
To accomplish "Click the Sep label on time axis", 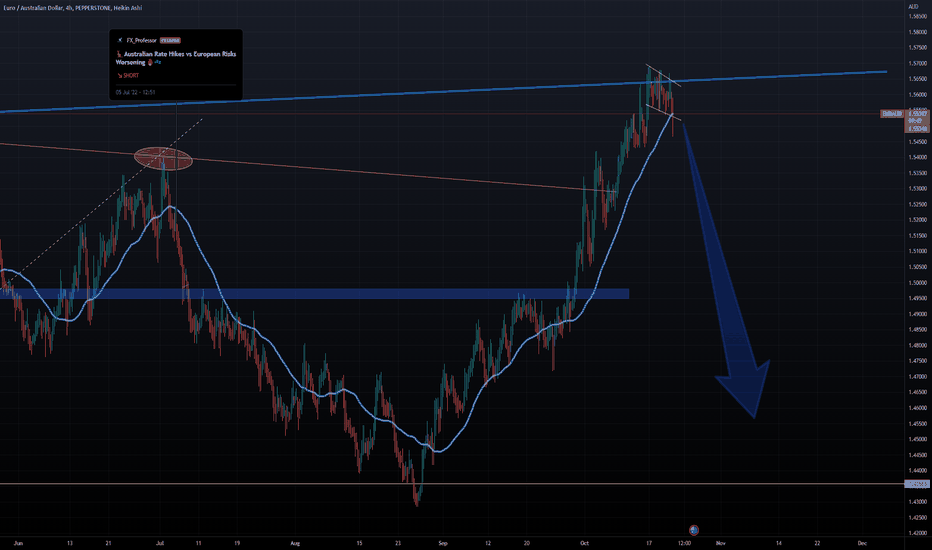I will click(442, 543).
